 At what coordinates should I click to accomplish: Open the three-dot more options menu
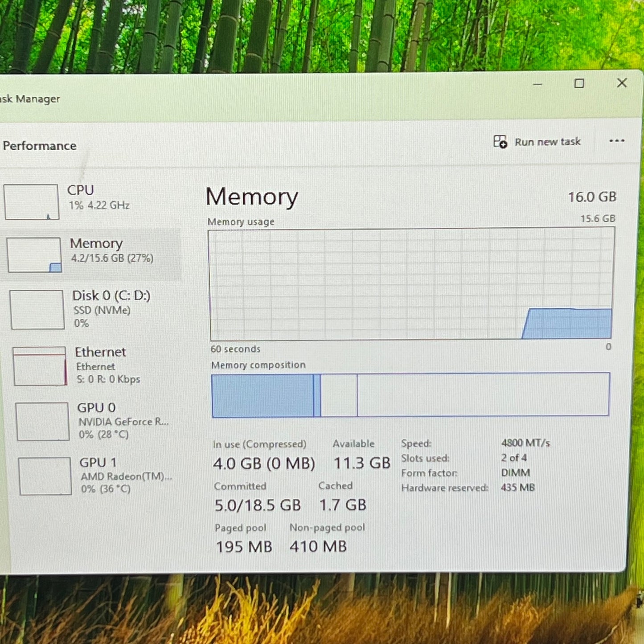pos(616,141)
